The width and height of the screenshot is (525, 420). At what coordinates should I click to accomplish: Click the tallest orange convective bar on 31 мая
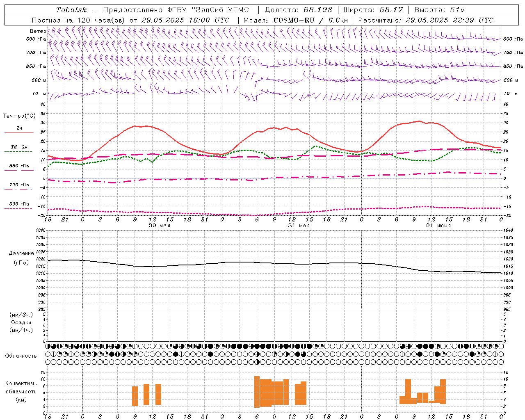tap(257, 392)
